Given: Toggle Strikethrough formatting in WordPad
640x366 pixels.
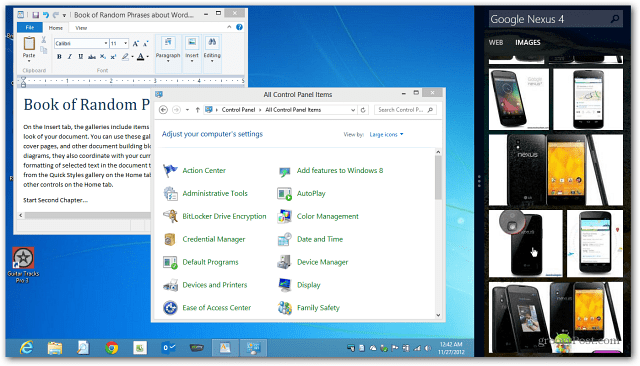Looking at the screenshot, I should pos(92,57).
